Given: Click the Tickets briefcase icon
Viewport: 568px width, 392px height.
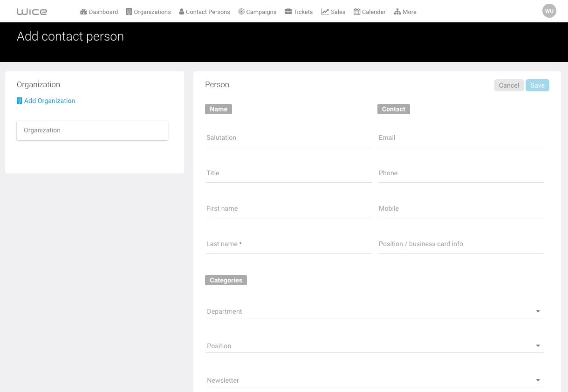Looking at the screenshot, I should pyautogui.click(x=288, y=12).
